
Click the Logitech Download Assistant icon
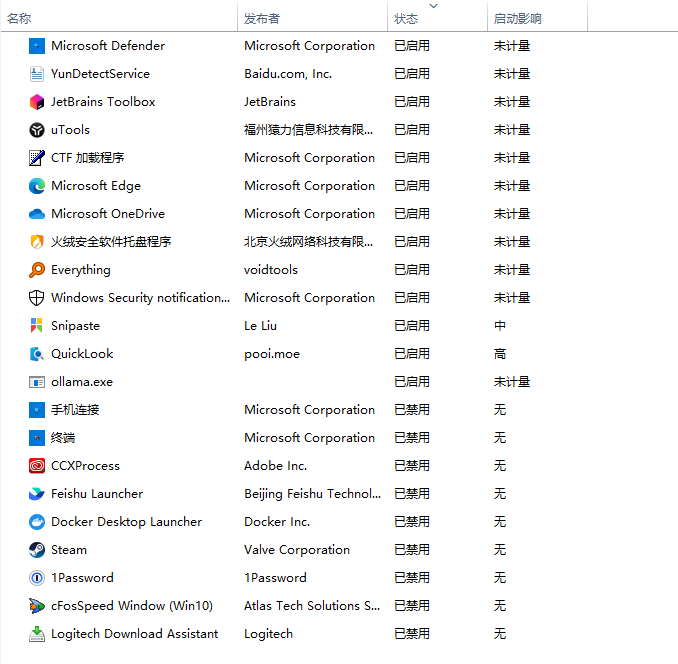[x=37, y=634]
